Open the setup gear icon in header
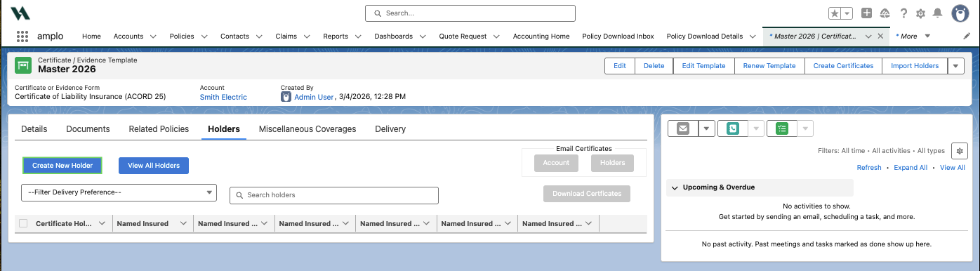This screenshot has width=980, height=271. pos(921,13)
